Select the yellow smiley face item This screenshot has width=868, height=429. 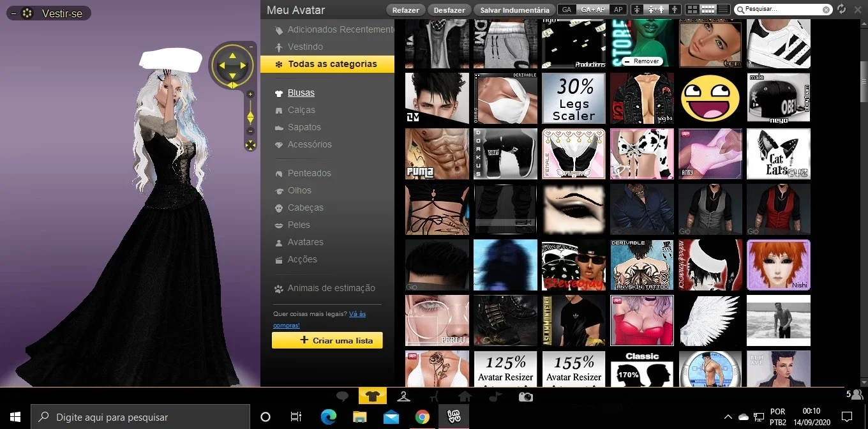[710, 99]
